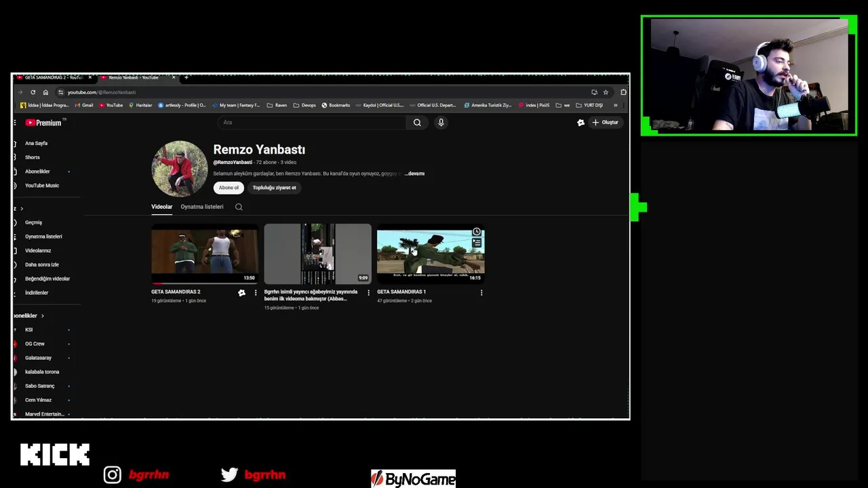
Task: Focus the Ara search field
Action: (313, 123)
